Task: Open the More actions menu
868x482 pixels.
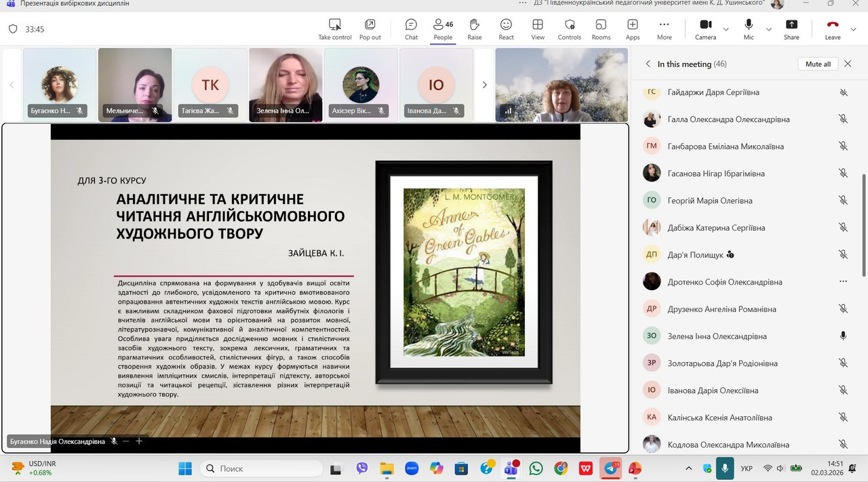Action: [x=664, y=28]
